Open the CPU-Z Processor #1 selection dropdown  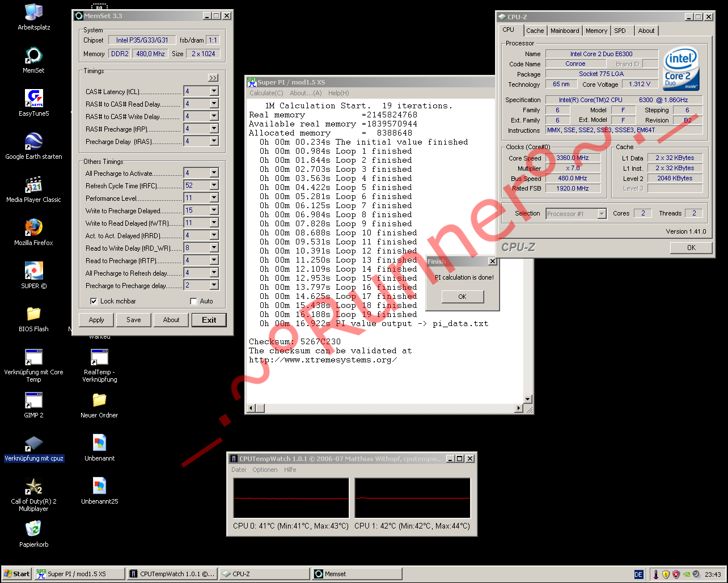click(602, 214)
